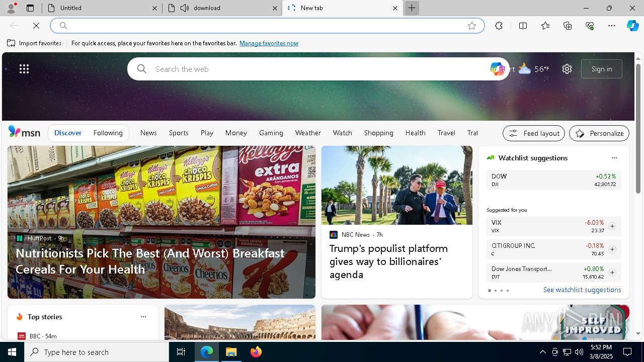Open the tab actions menu icon
Screen dimensions: 644x362
(x=30, y=8)
